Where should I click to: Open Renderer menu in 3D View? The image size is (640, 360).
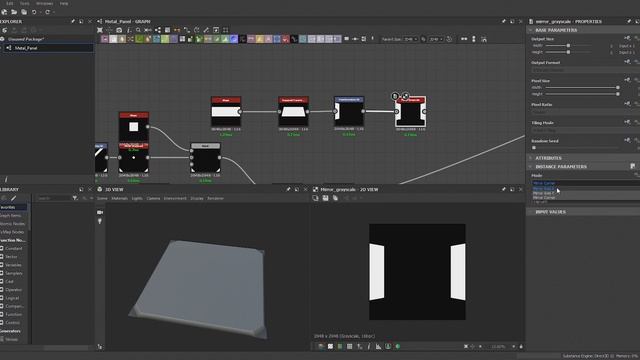point(216,198)
